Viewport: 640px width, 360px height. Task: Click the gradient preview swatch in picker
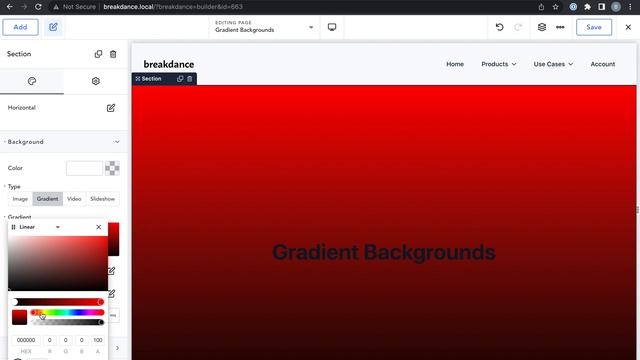click(19, 318)
